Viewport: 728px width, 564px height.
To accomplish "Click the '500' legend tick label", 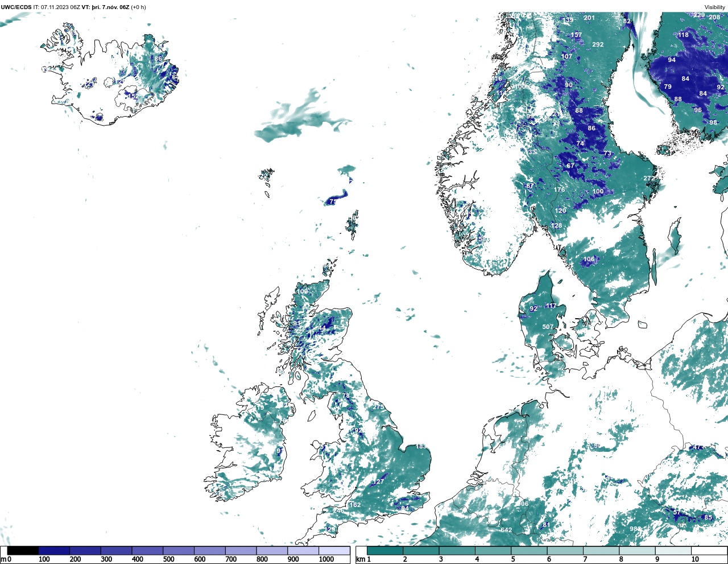I will [168, 559].
